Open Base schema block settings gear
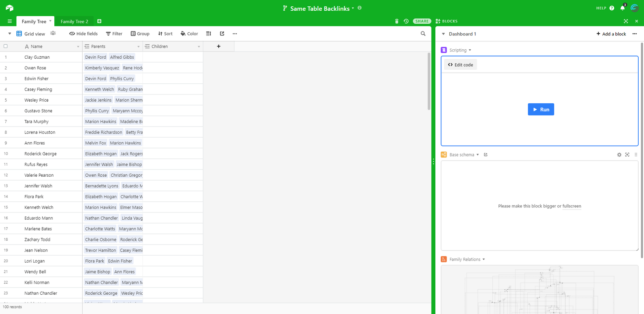 coord(619,155)
